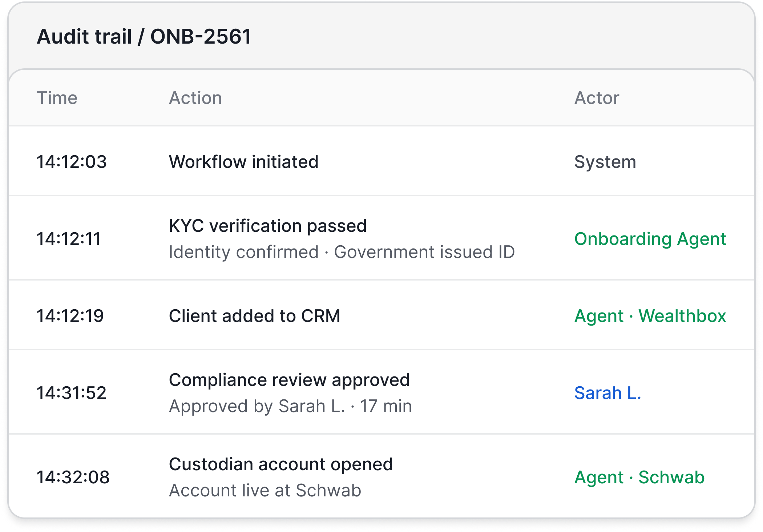Open the Workflow initiated entry

(243, 162)
